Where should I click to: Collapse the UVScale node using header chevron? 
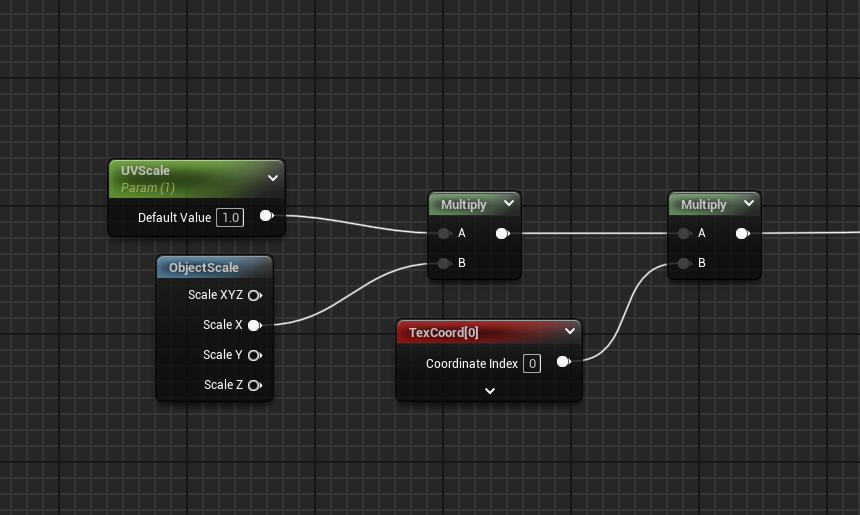[x=272, y=178]
